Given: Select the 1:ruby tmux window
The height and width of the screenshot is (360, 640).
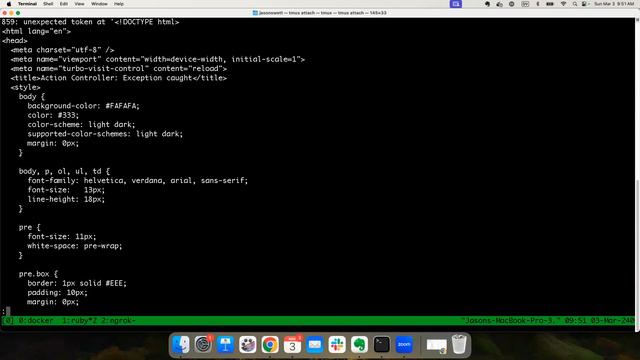Looking at the screenshot, I should tap(80, 321).
